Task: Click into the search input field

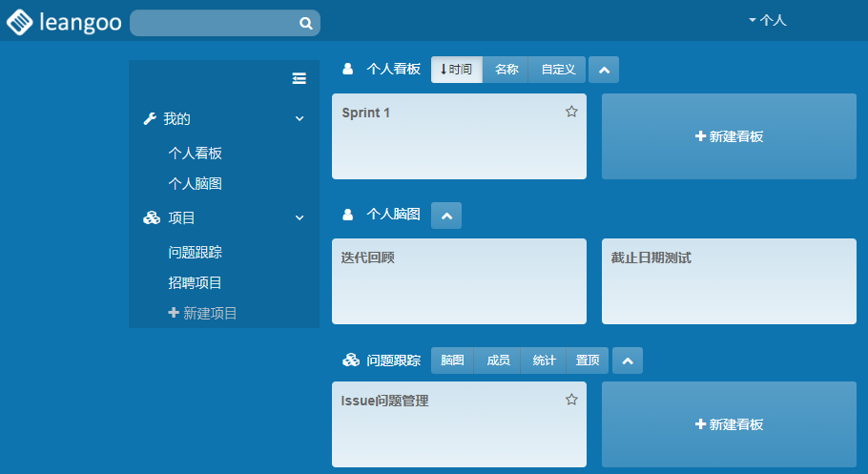Action: point(215,23)
